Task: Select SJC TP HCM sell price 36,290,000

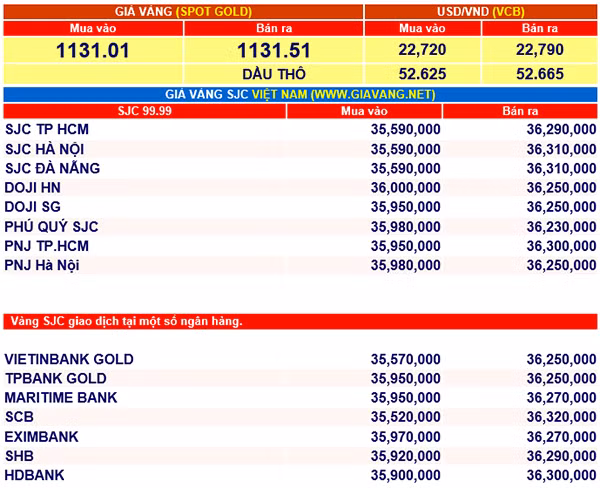Action: pyautogui.click(x=561, y=129)
